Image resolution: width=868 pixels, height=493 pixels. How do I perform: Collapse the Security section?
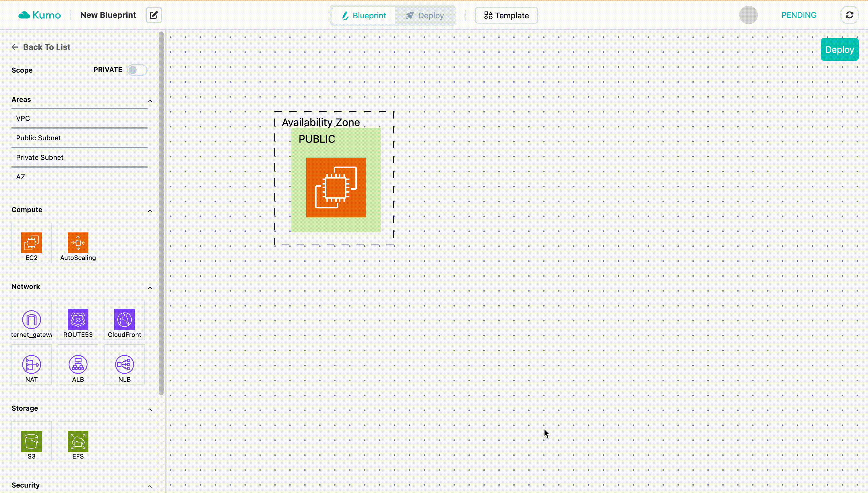[x=150, y=486]
